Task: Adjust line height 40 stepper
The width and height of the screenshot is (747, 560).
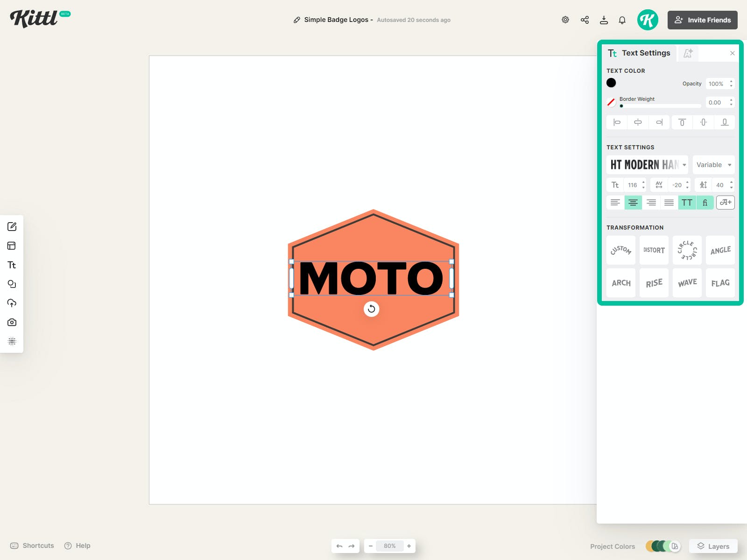Action: [x=731, y=185]
